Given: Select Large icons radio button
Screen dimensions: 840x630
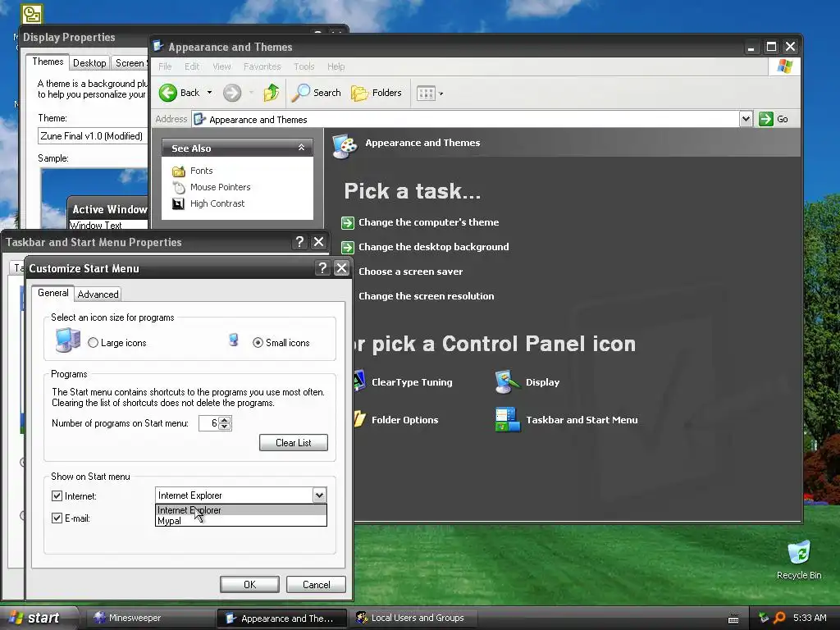Looking at the screenshot, I should (94, 342).
